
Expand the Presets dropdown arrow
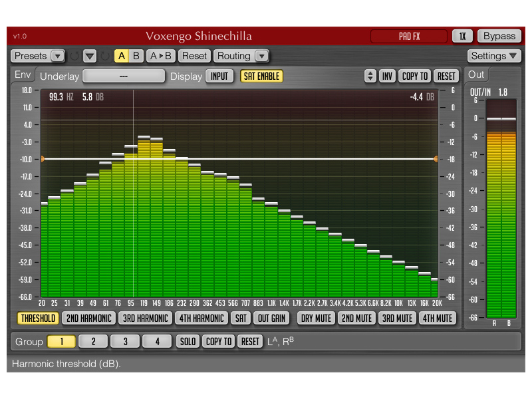(58, 56)
